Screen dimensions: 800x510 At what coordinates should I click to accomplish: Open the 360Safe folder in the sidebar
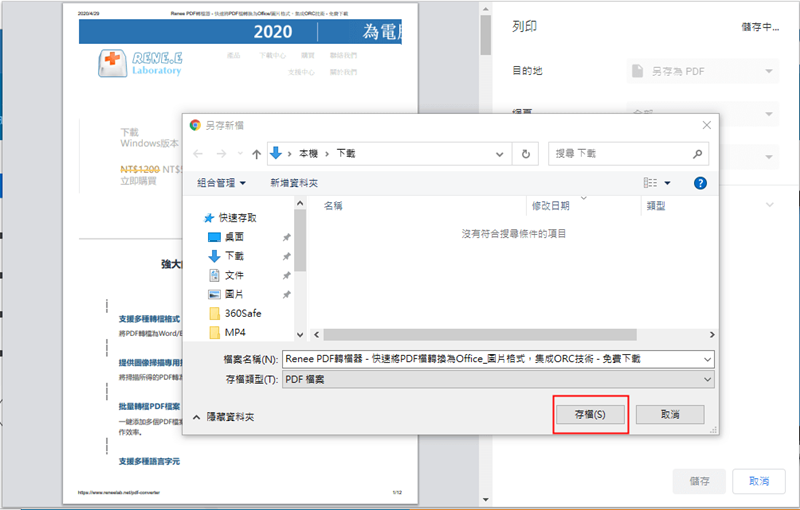[x=243, y=313]
